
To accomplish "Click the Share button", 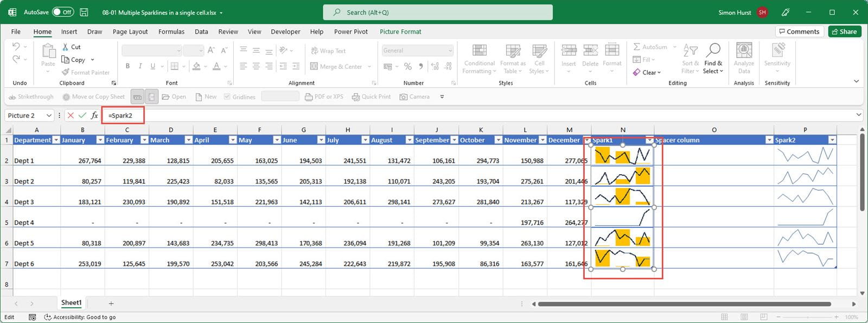I will pos(844,31).
